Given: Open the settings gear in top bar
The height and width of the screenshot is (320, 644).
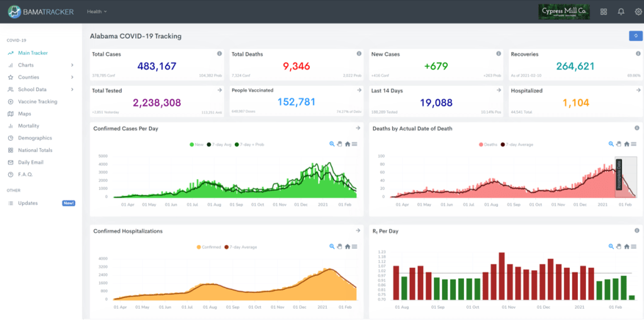Looking at the screenshot, I should click(638, 11).
